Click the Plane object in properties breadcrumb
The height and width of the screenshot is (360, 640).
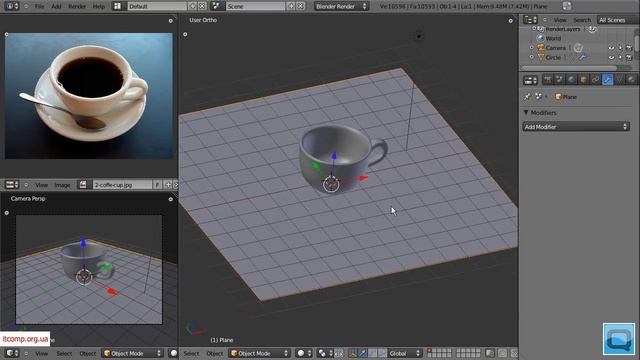566,97
